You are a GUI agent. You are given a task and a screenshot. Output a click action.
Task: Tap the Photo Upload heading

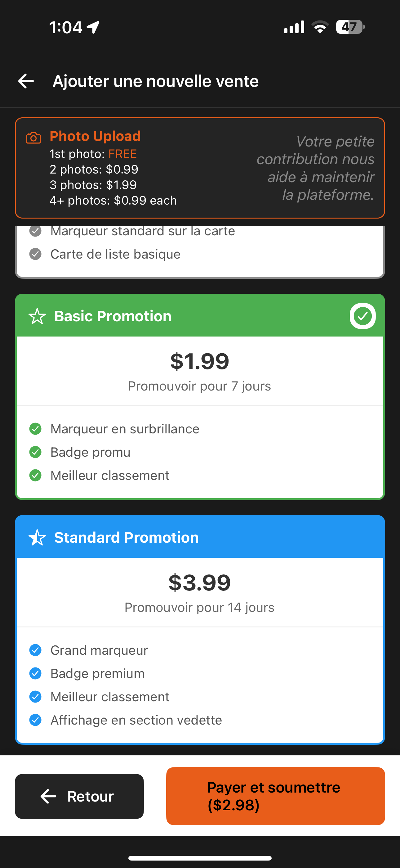click(95, 136)
